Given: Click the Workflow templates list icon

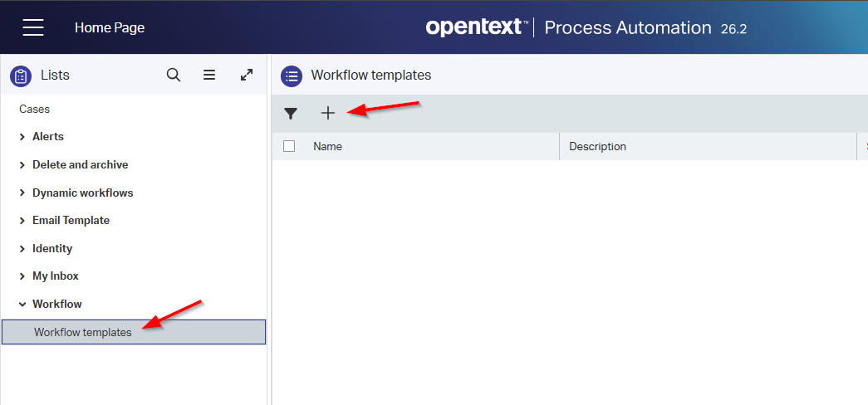Looking at the screenshot, I should click(292, 76).
